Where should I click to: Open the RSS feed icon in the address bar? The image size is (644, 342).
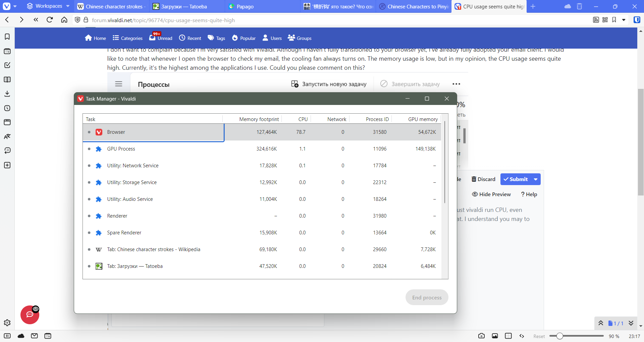[x=596, y=20]
